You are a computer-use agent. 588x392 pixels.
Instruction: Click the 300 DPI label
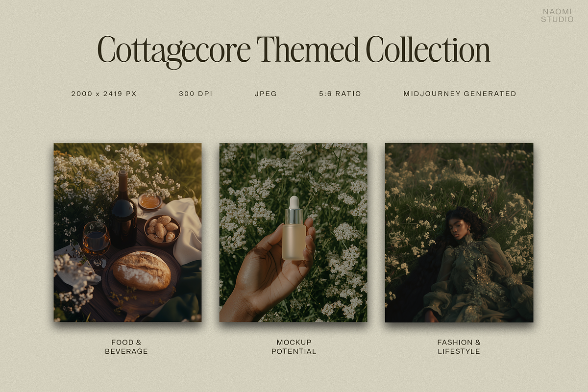[196, 93]
